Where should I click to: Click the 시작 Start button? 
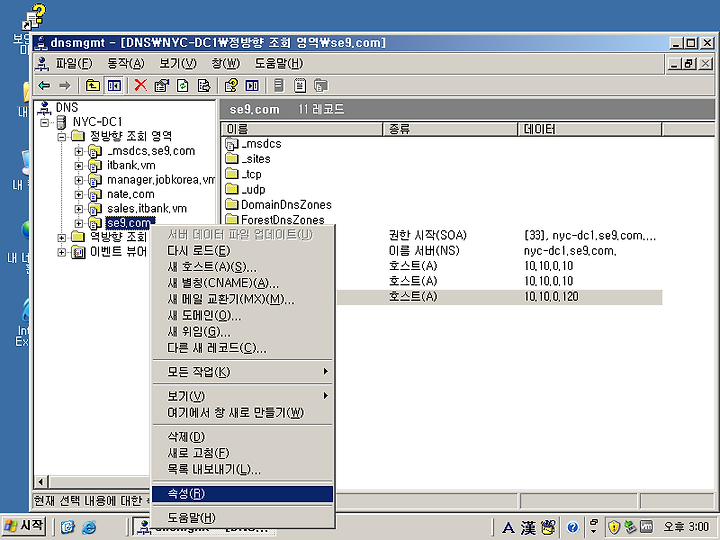click(x=25, y=525)
